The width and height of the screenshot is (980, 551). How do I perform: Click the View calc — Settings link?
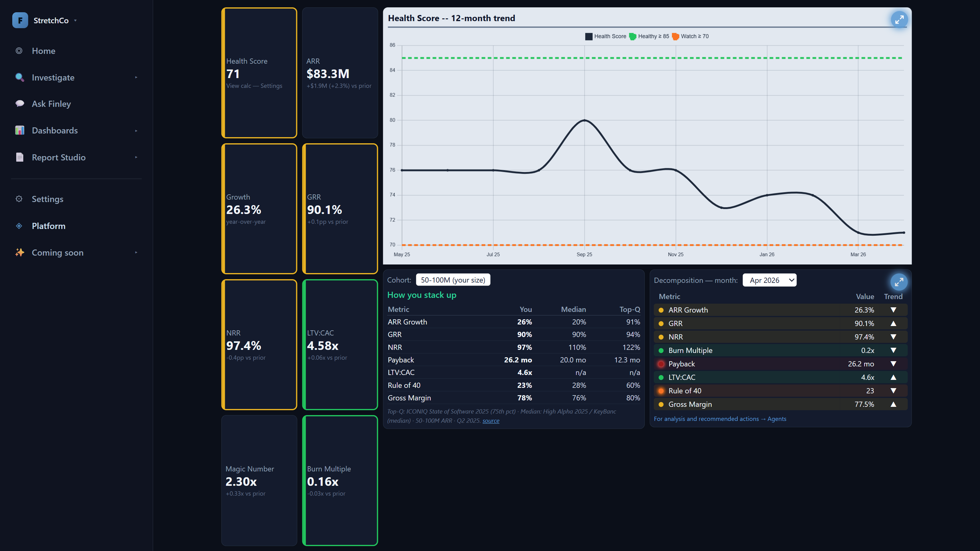(254, 86)
